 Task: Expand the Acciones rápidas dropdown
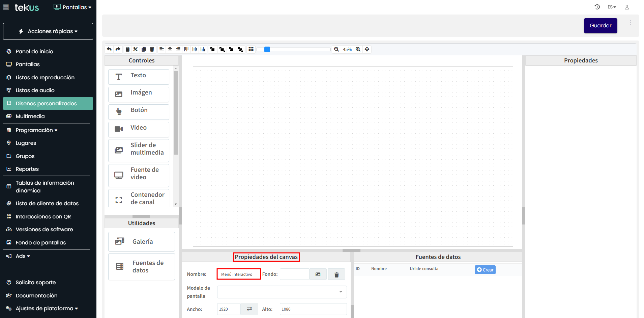pos(48,31)
